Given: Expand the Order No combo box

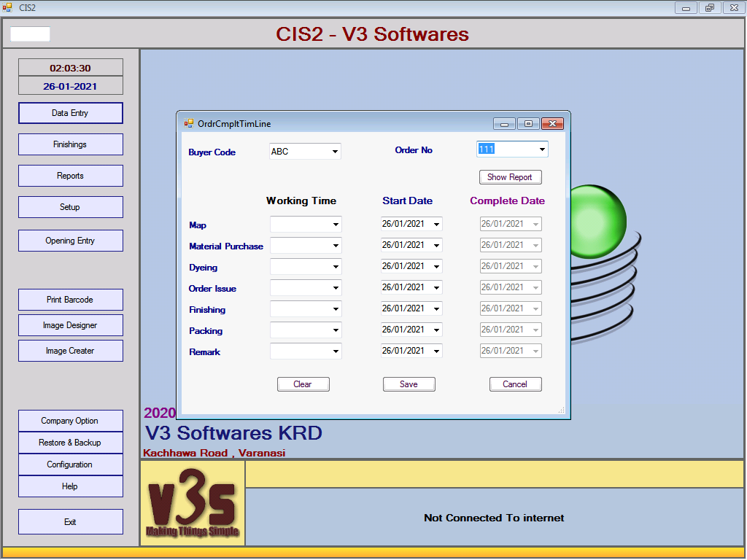Looking at the screenshot, I should (542, 149).
